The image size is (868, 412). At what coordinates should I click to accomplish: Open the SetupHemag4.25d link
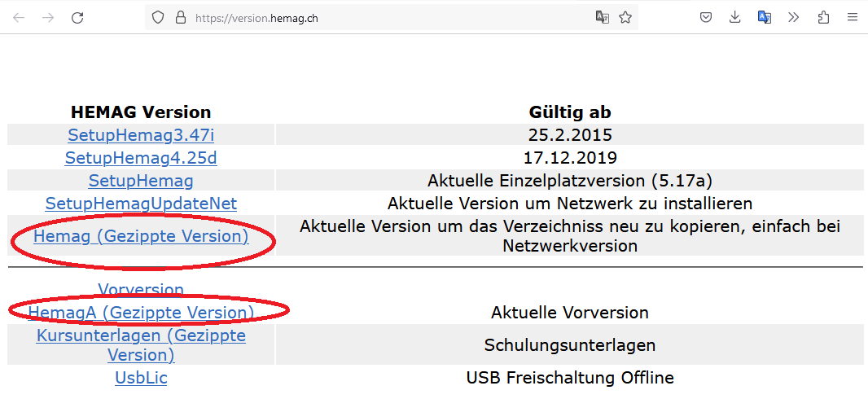(141, 158)
